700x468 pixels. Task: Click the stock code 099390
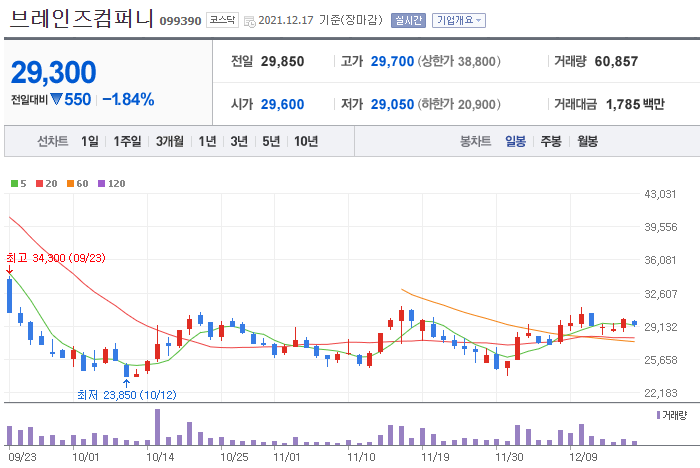coord(180,21)
